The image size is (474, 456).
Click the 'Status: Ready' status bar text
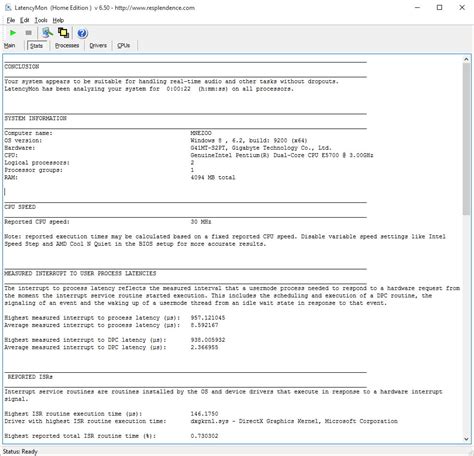tap(20, 452)
